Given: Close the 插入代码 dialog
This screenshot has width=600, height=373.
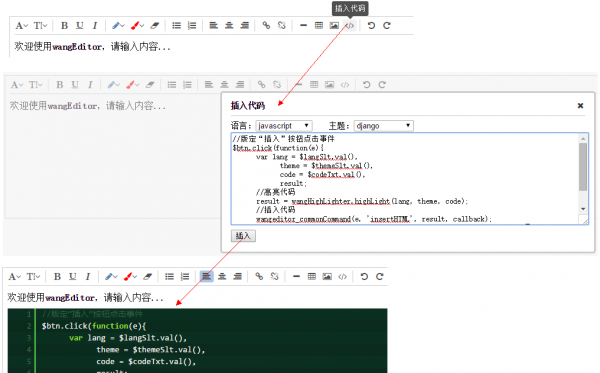Looking at the screenshot, I should click(x=580, y=106).
